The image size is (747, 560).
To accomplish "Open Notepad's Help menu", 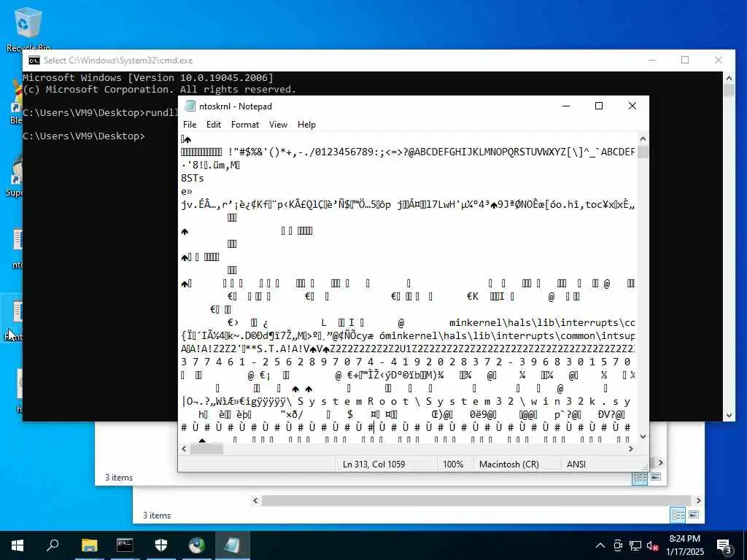I will pos(306,124).
